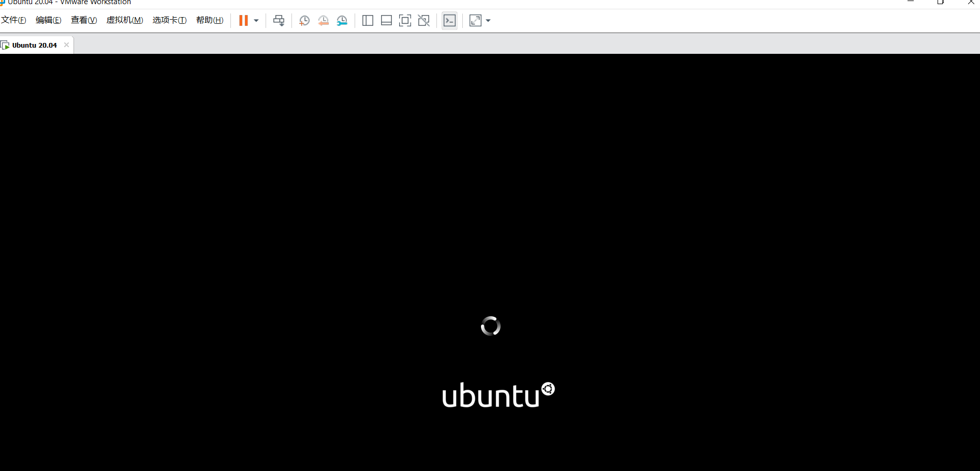Open the console view icon
The width and height of the screenshot is (980, 471).
click(x=449, y=21)
